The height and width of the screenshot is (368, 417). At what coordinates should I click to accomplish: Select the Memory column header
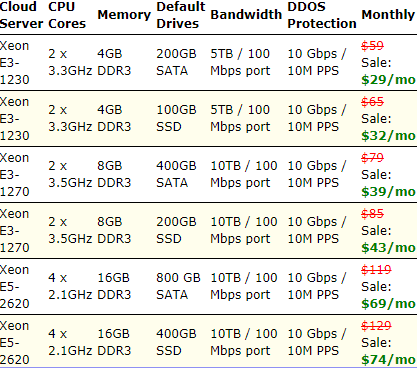124,15
